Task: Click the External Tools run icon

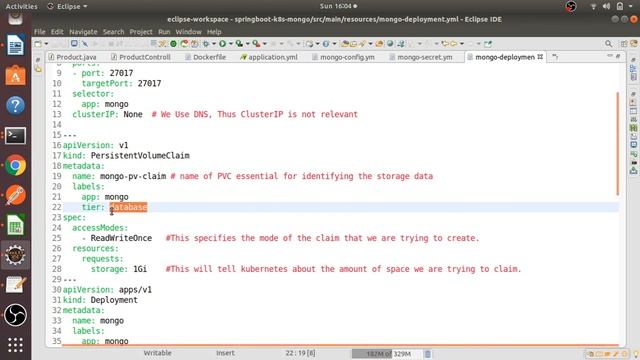Action: [256, 44]
